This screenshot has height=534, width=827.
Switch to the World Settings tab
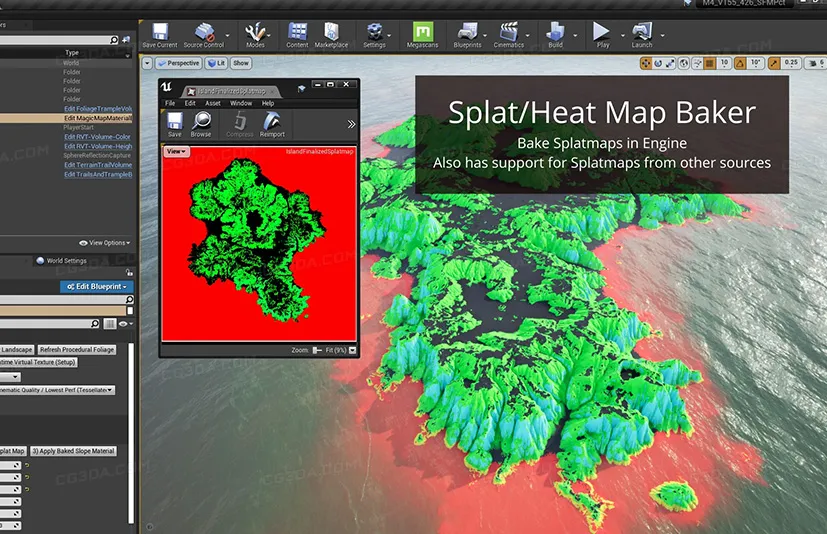[61, 261]
